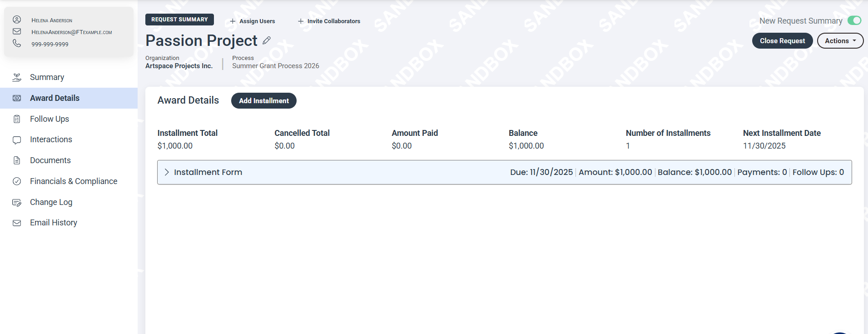The image size is (868, 334).
Task: Click the Cancelled Total value $0.00
Action: 285,146
